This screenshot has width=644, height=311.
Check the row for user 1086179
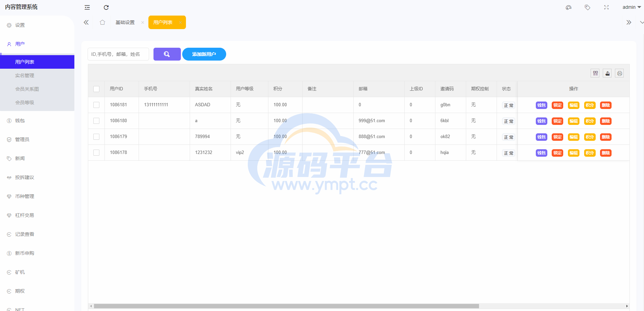coord(96,137)
